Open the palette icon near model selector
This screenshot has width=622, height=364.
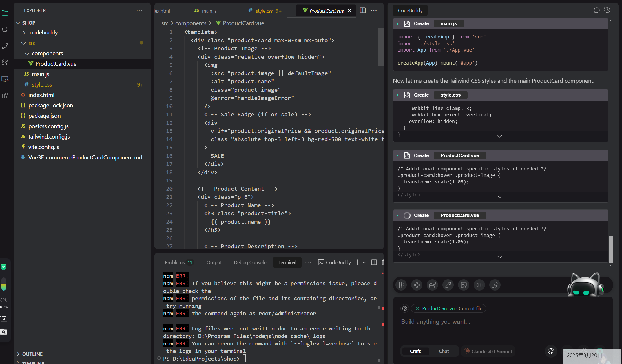tap(551, 351)
